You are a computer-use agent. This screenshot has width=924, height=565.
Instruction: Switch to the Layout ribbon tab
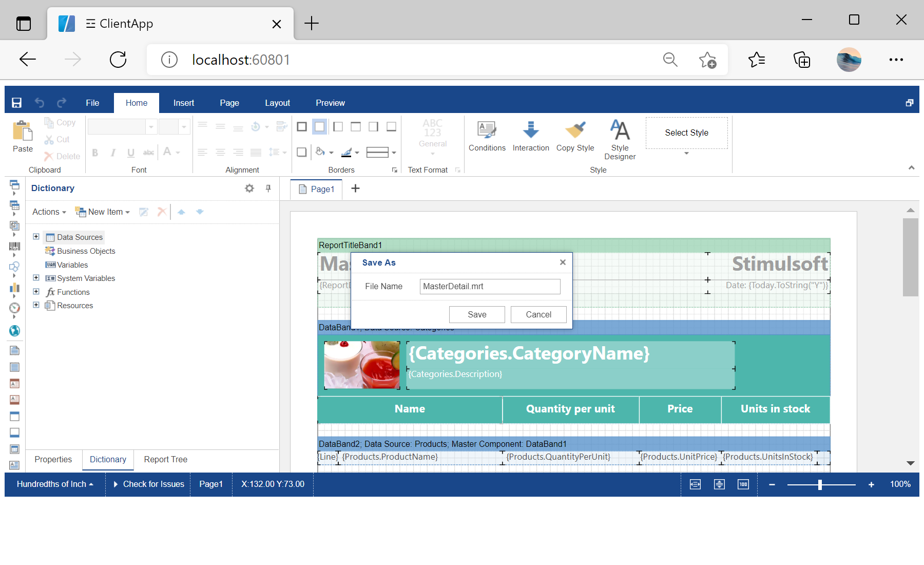pos(277,103)
